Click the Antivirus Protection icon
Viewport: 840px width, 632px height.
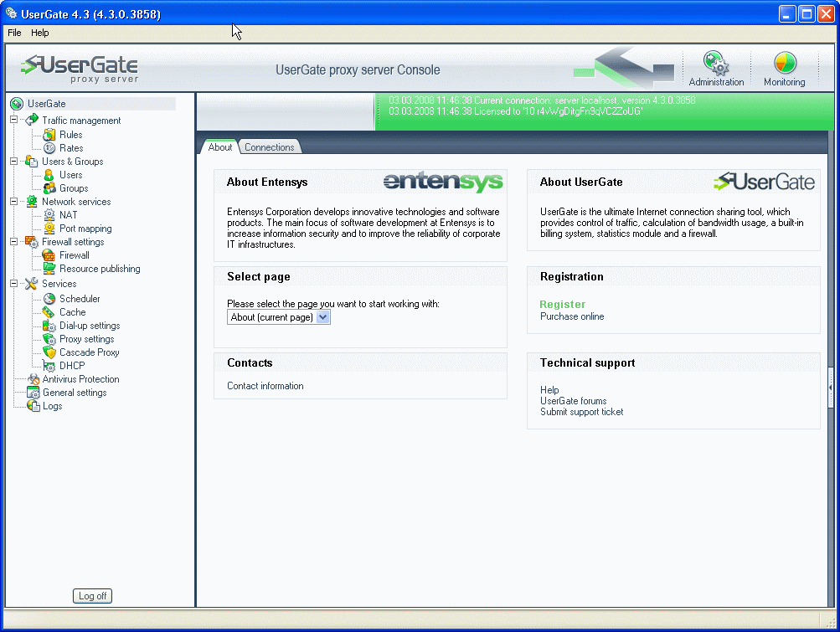coord(33,378)
